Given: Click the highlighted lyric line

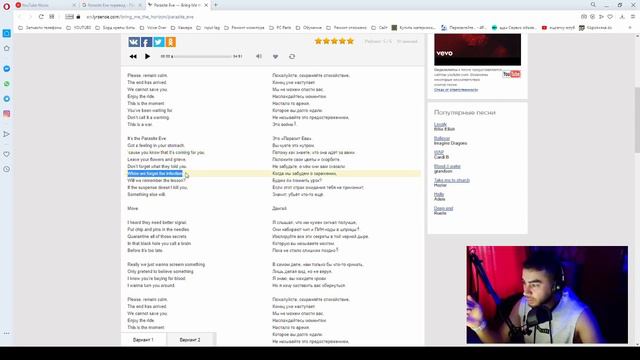Looking at the screenshot, I should point(155,173).
